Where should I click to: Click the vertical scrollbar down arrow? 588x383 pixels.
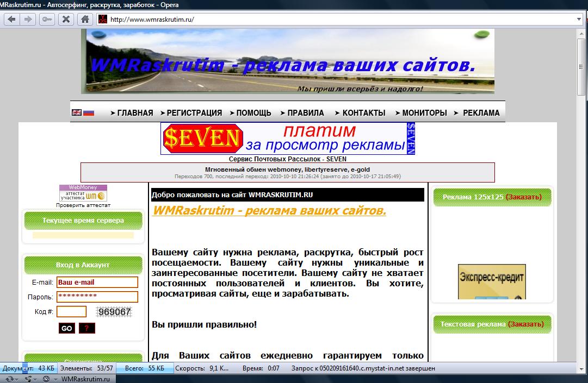[x=581, y=368]
